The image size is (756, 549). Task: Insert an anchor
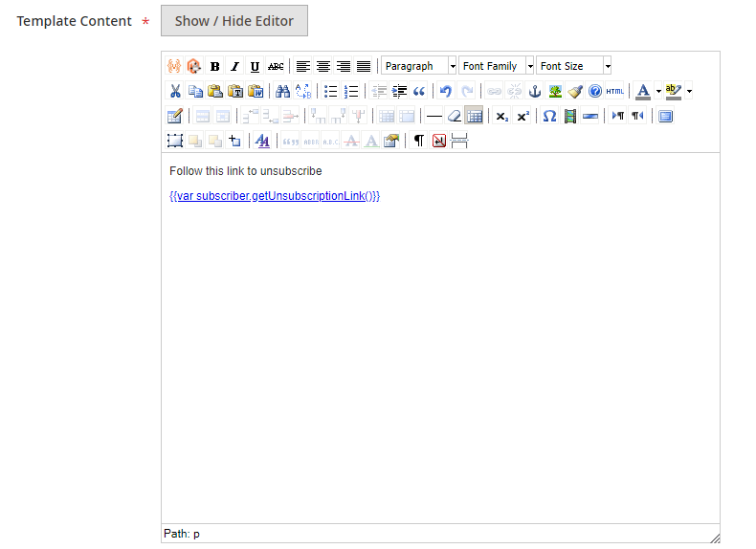click(x=535, y=91)
